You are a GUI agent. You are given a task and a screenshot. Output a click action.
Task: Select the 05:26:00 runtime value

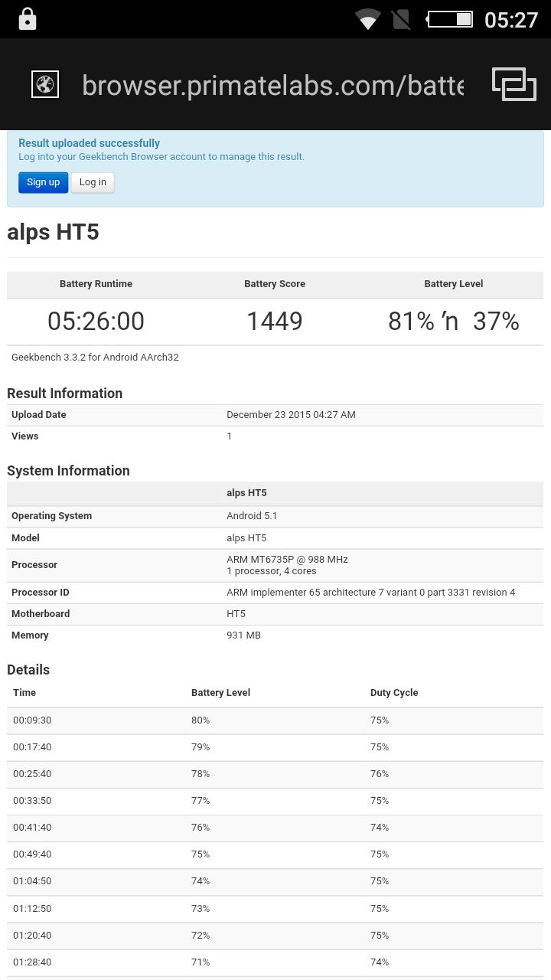[x=96, y=321]
